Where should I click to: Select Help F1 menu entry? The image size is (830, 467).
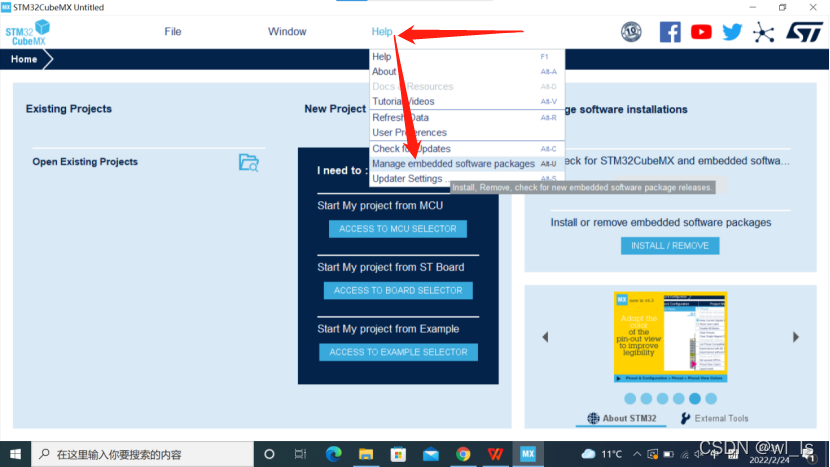point(467,57)
